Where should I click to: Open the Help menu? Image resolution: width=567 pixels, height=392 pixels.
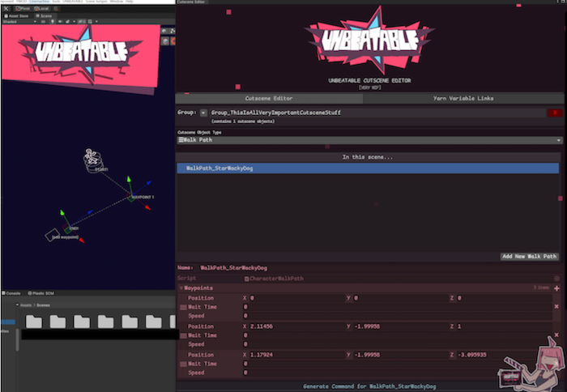(130, 2)
